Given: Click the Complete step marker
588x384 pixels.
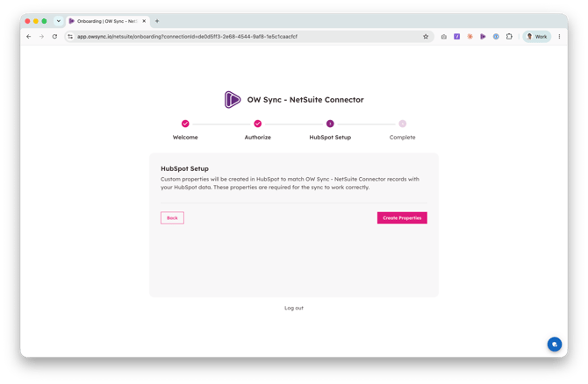Looking at the screenshot, I should [402, 124].
